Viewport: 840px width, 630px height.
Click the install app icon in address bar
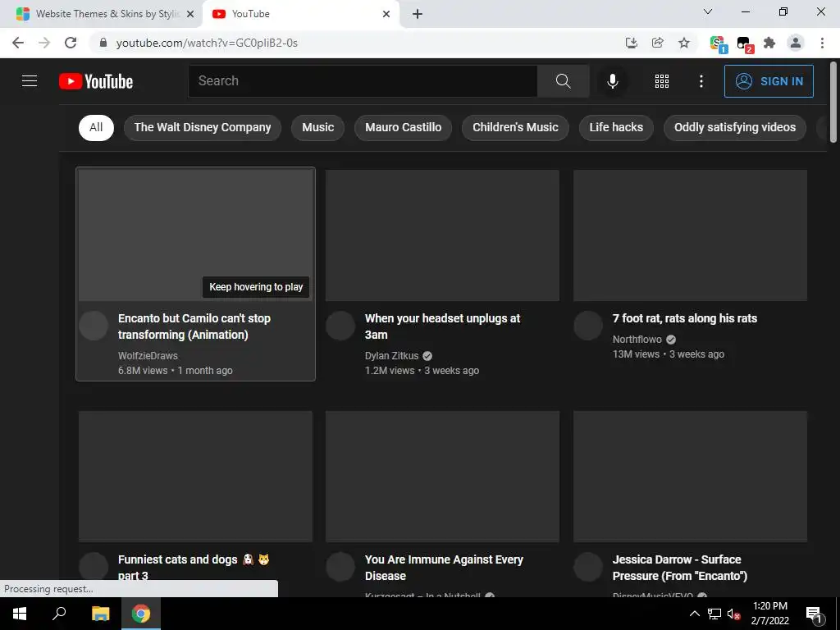point(632,43)
